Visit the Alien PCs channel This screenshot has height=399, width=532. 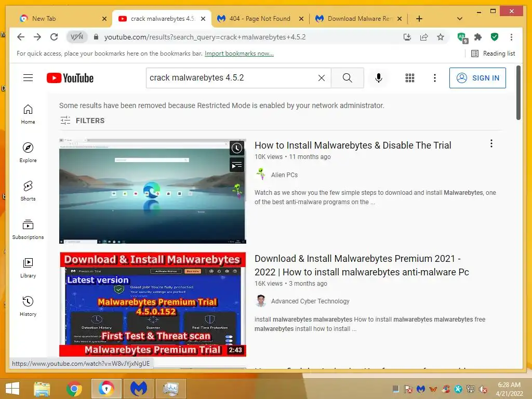pyautogui.click(x=284, y=175)
